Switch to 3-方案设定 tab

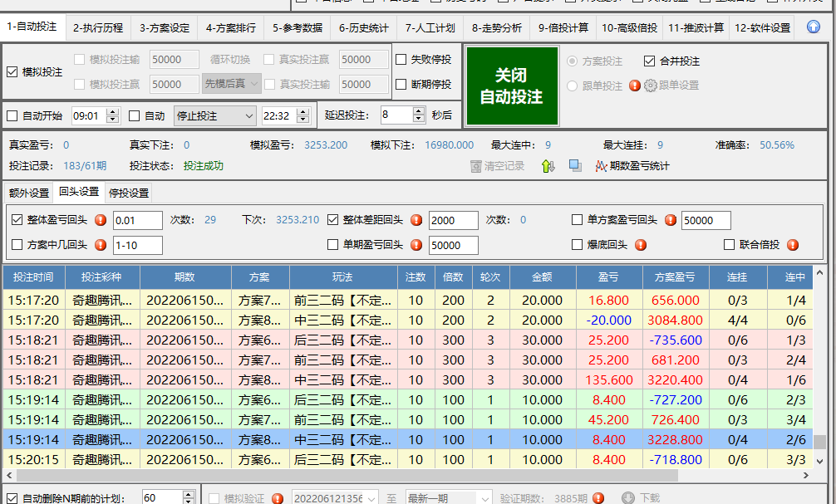click(x=165, y=27)
